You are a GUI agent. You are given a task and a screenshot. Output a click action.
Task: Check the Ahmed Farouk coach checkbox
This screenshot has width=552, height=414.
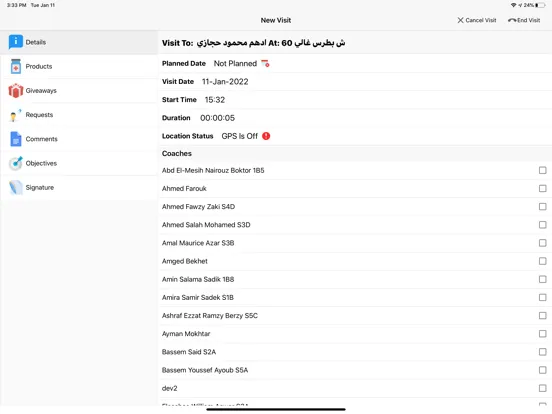click(x=542, y=188)
